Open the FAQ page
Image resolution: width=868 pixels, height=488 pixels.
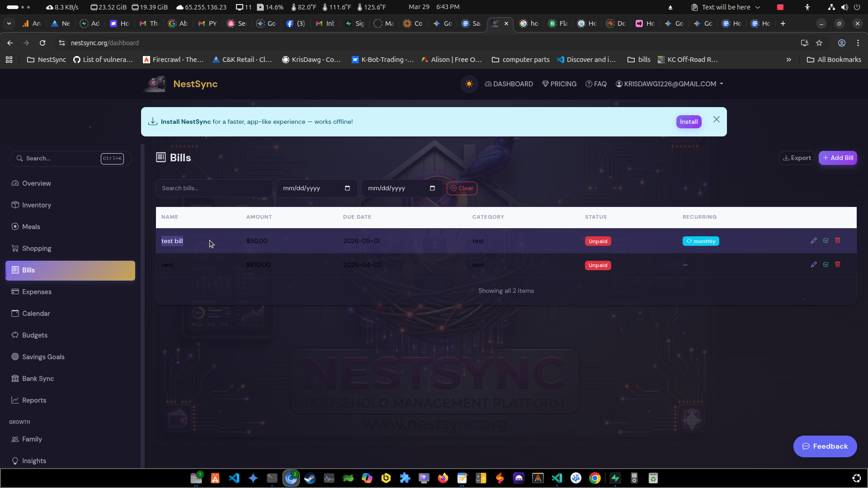(x=596, y=84)
